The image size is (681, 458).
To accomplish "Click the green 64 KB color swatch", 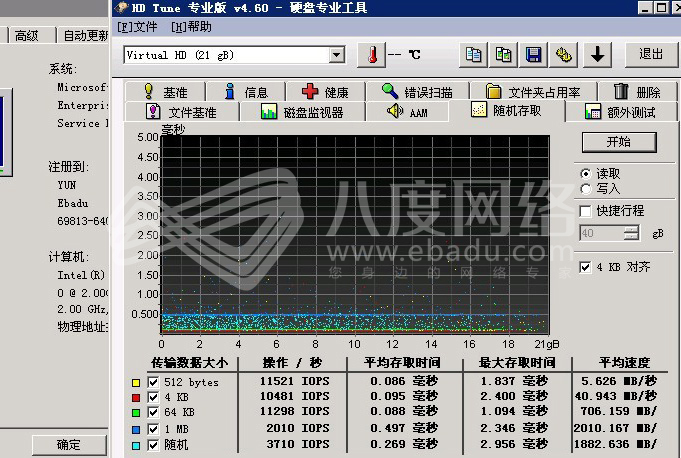I will tap(136, 412).
